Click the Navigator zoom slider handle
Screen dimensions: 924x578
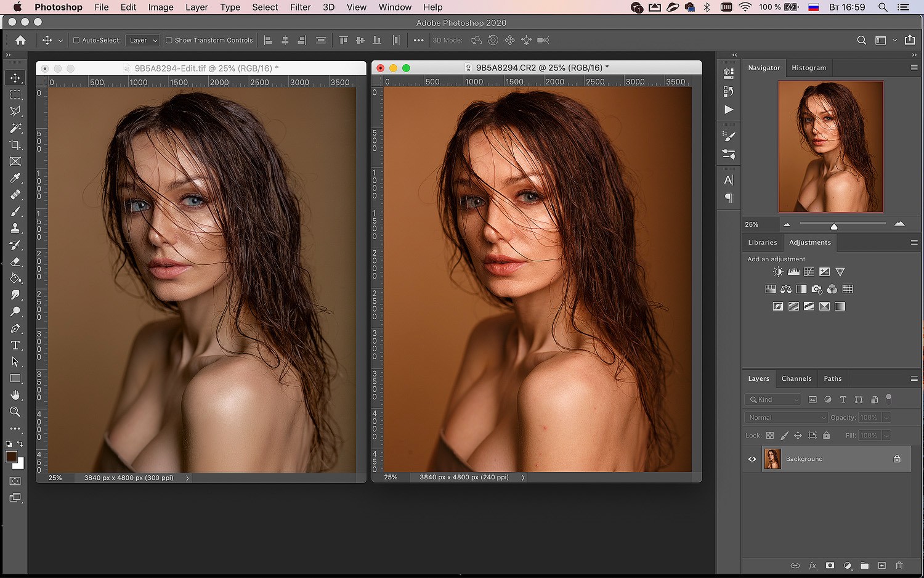[834, 226]
